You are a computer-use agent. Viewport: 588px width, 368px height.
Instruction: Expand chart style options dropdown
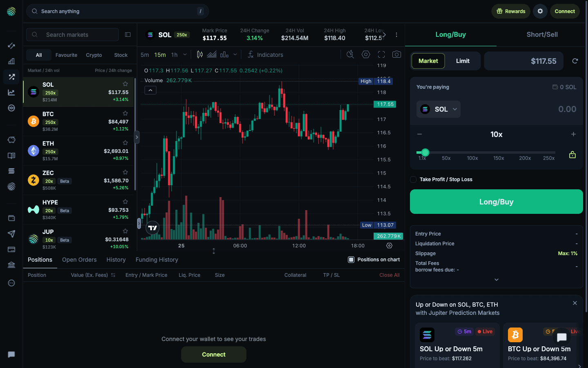[x=235, y=54]
